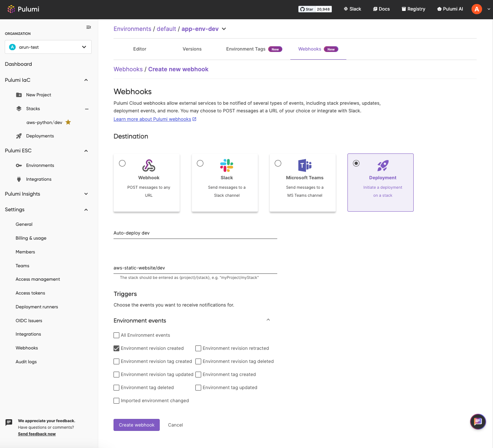
Task: Click the Deployments rocket icon in sidebar
Action: [x=19, y=136]
